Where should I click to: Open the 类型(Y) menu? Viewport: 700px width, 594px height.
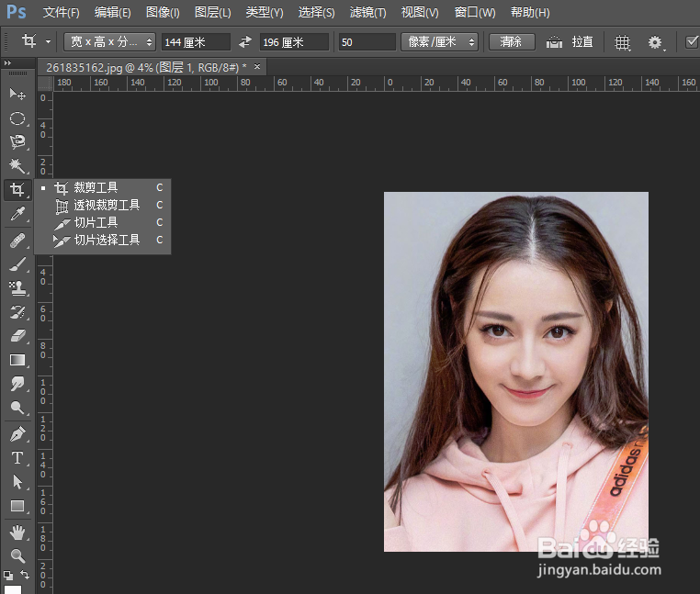pos(265,13)
